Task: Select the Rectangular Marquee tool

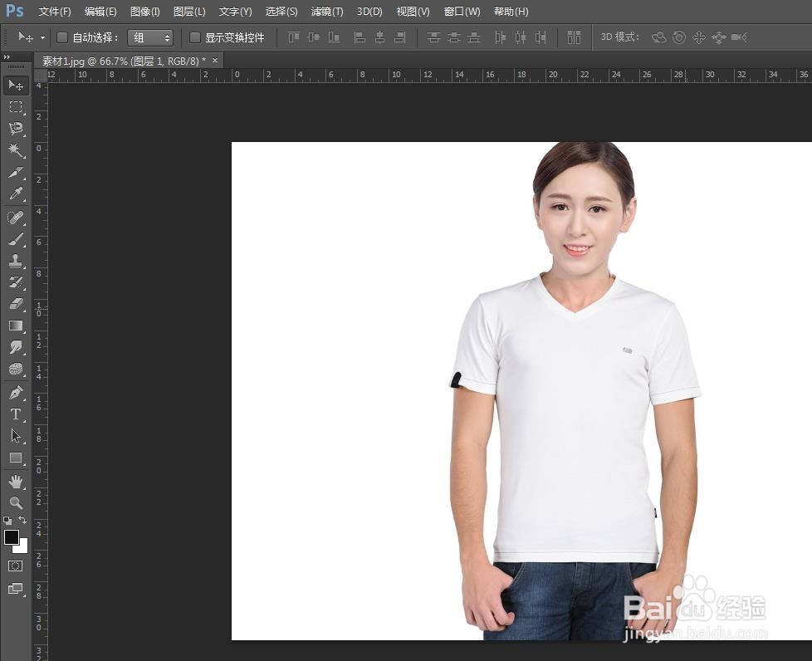Action: pyautogui.click(x=15, y=107)
